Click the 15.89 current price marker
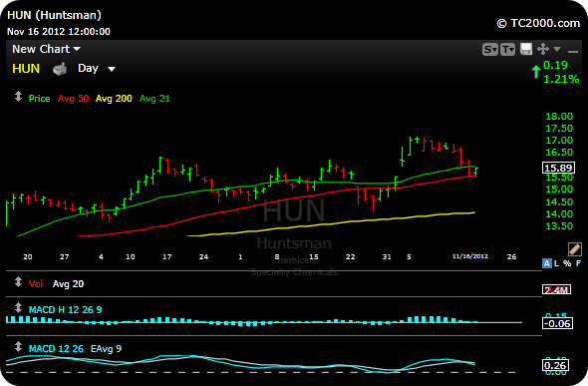 coord(559,168)
